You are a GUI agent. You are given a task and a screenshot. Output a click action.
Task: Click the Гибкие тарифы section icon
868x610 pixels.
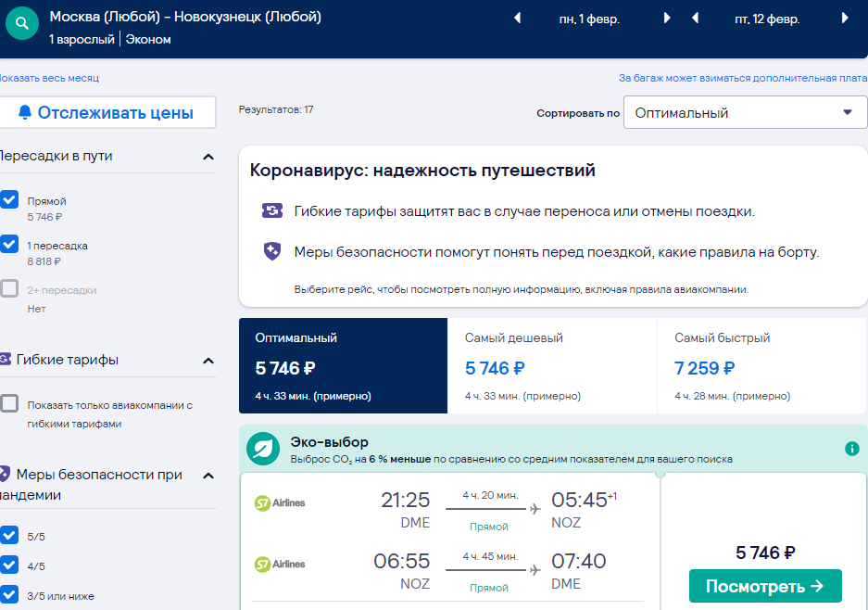coord(5,359)
